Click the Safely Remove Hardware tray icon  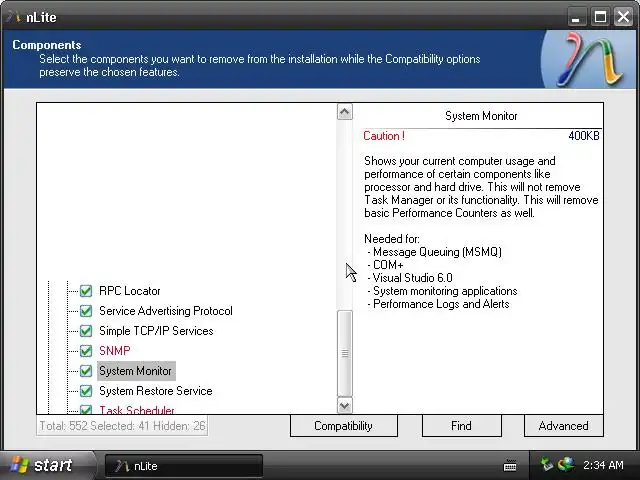[547, 464]
